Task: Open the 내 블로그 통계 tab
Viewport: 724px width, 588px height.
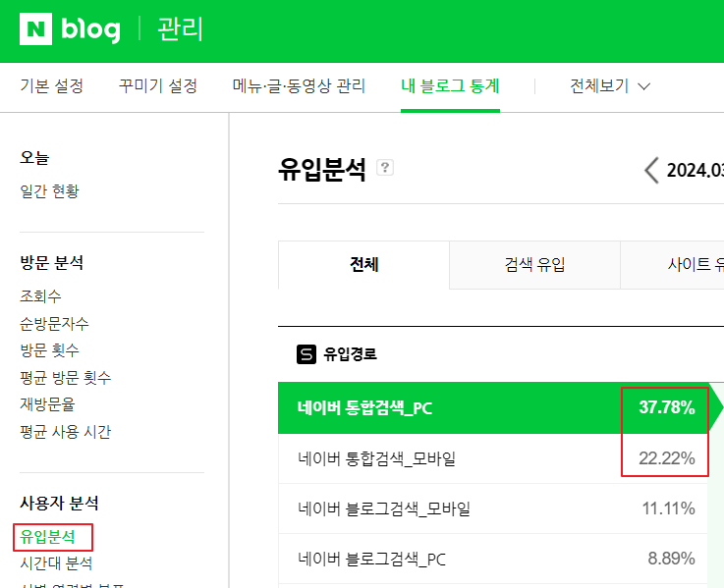Action: 450,86
